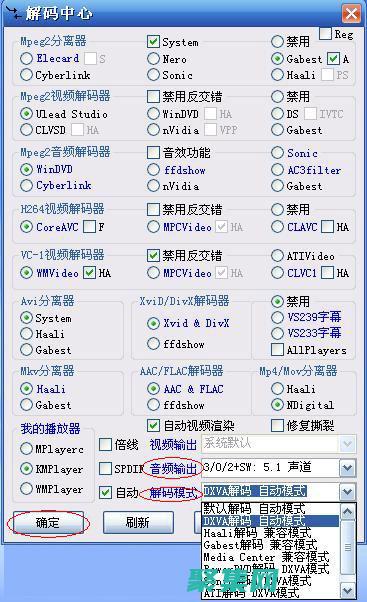Collapse the 解码模式 dropdown arrow
The image size is (367, 602).
tap(347, 492)
